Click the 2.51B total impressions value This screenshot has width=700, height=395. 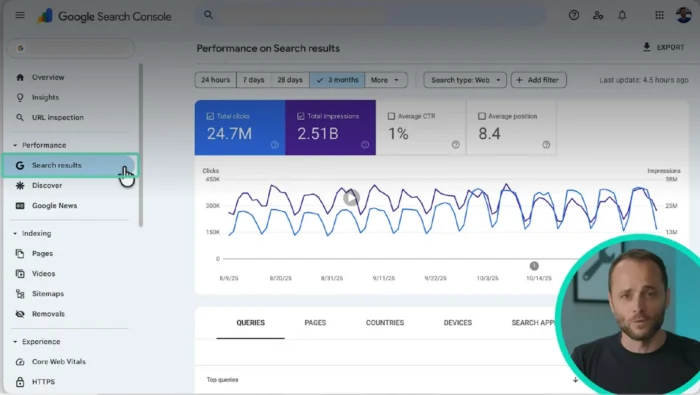tap(318, 133)
